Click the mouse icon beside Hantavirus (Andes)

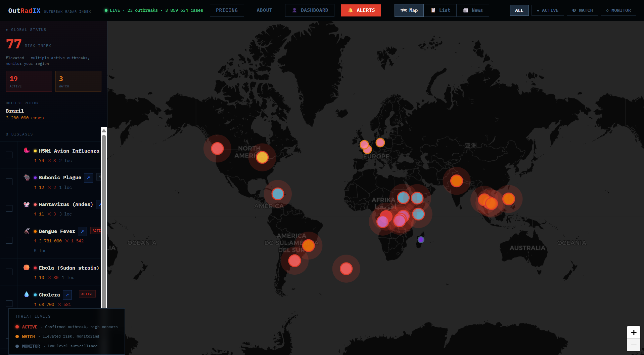[27, 204]
